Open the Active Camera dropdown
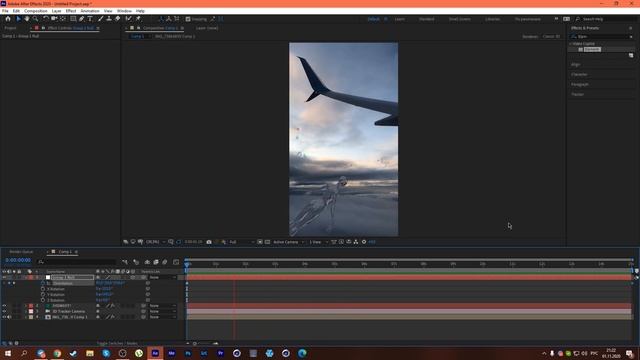 [x=289, y=242]
